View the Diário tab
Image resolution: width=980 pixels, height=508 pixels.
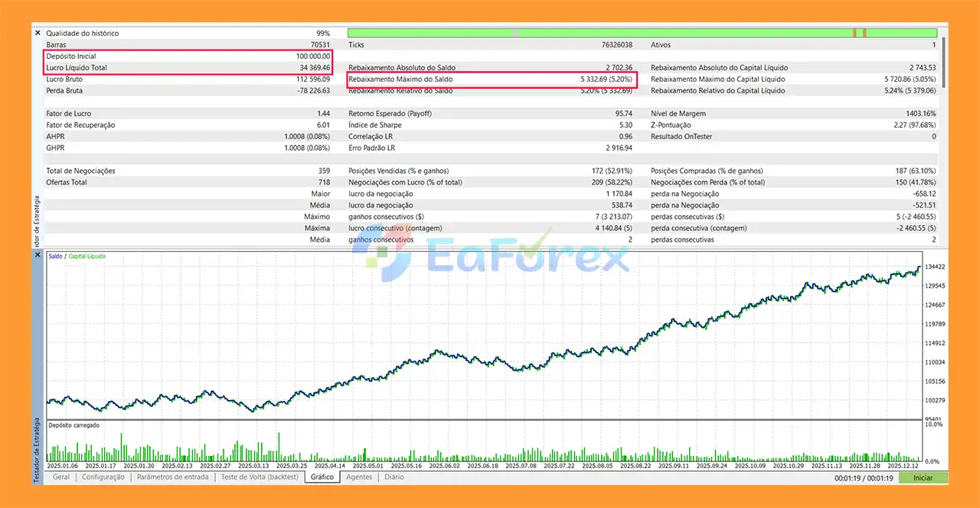tap(394, 477)
